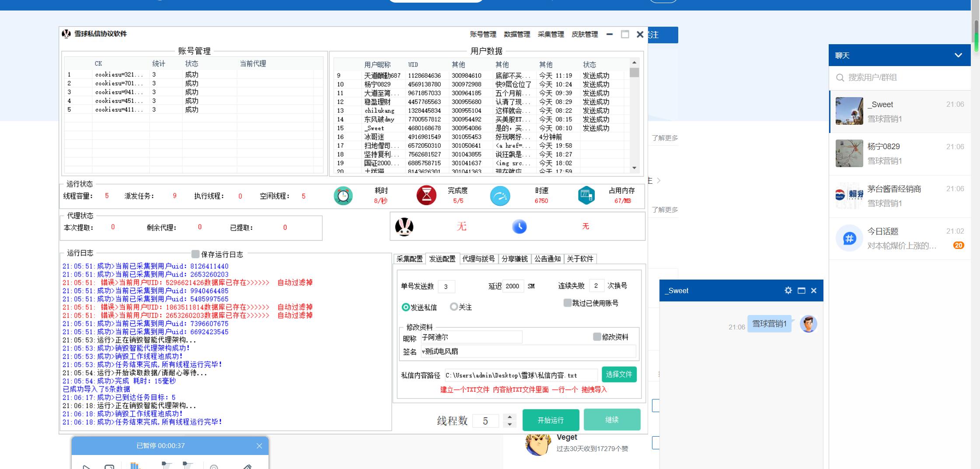Switch to the 采集配置 tab
Viewport: 980px width, 469px height.
point(409,259)
